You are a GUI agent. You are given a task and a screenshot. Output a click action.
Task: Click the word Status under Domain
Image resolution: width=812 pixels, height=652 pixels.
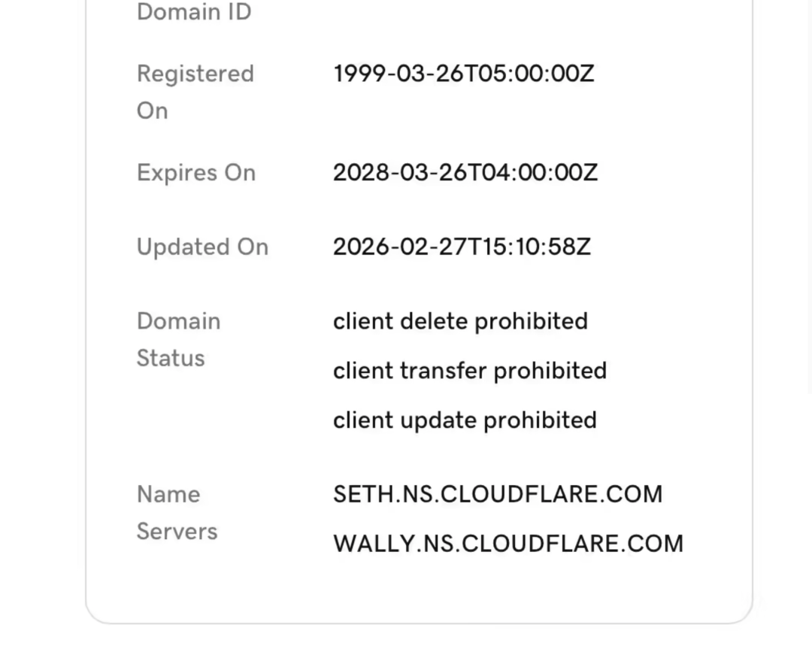(171, 358)
